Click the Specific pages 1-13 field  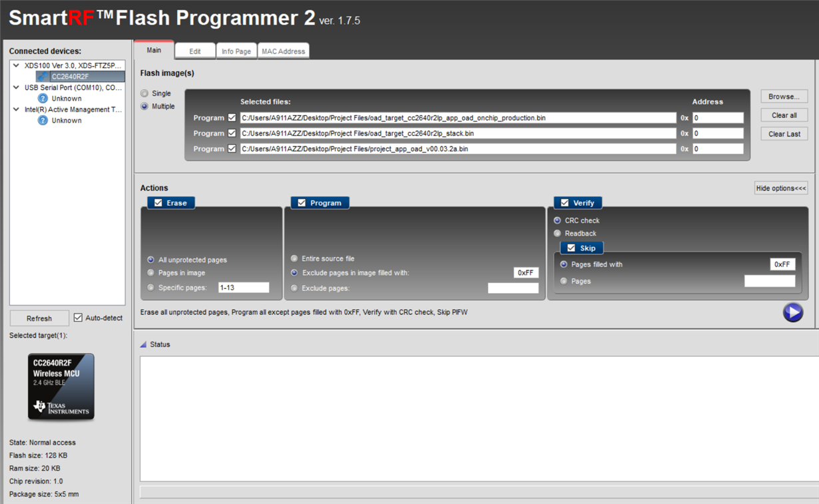(243, 288)
